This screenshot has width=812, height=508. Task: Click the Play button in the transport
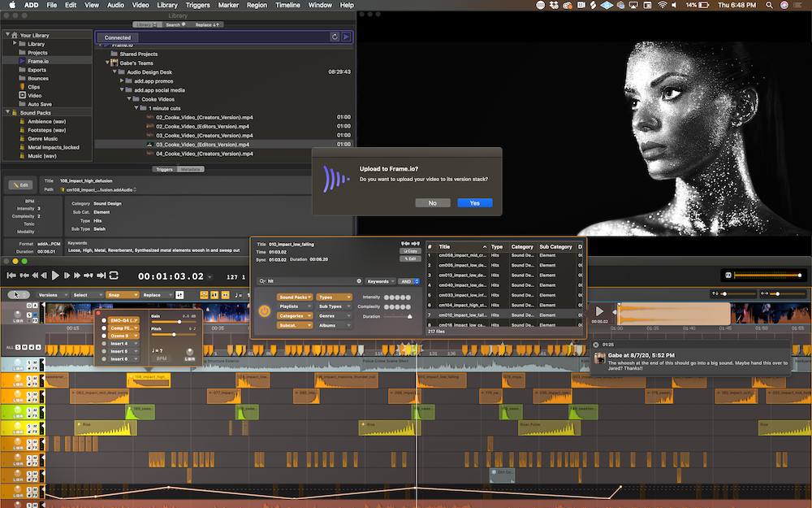click(x=56, y=274)
